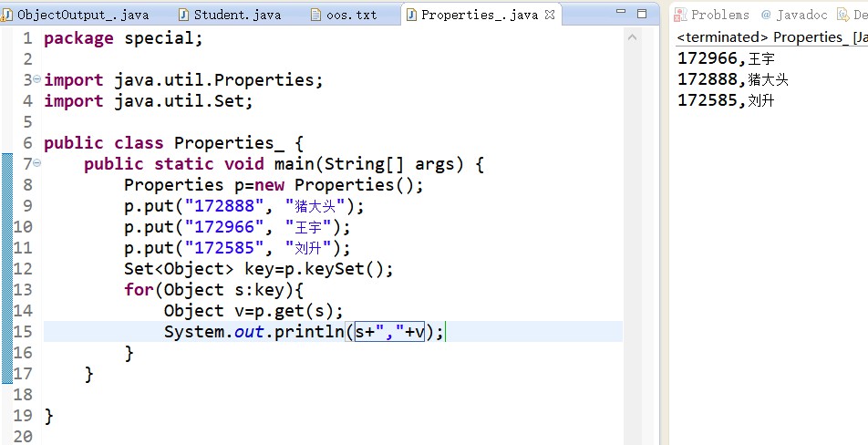
Task: Close the Properties_.java tab with its X
Action: coord(550,15)
